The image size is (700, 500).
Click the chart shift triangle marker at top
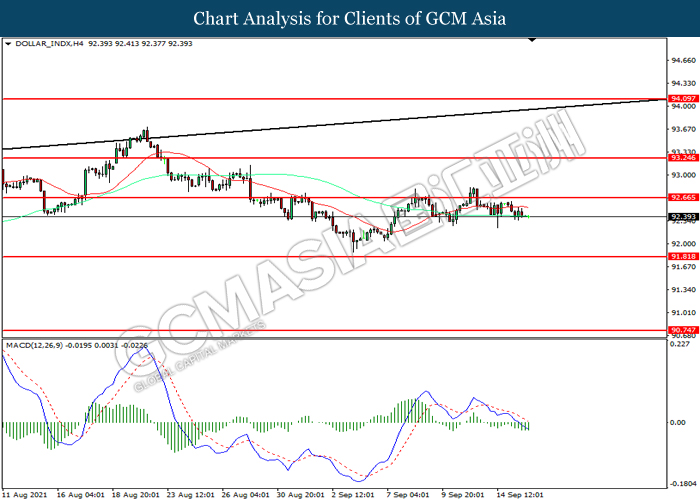[531, 40]
